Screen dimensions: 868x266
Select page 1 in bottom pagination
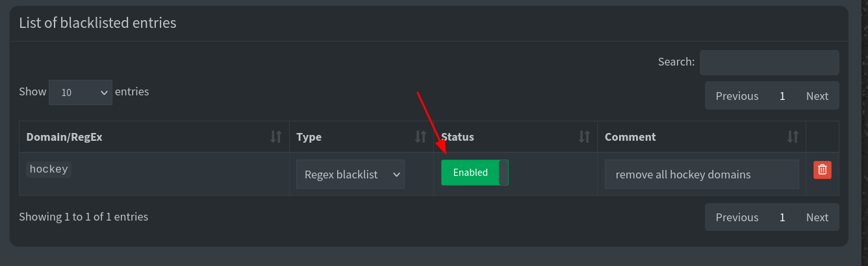[782, 217]
